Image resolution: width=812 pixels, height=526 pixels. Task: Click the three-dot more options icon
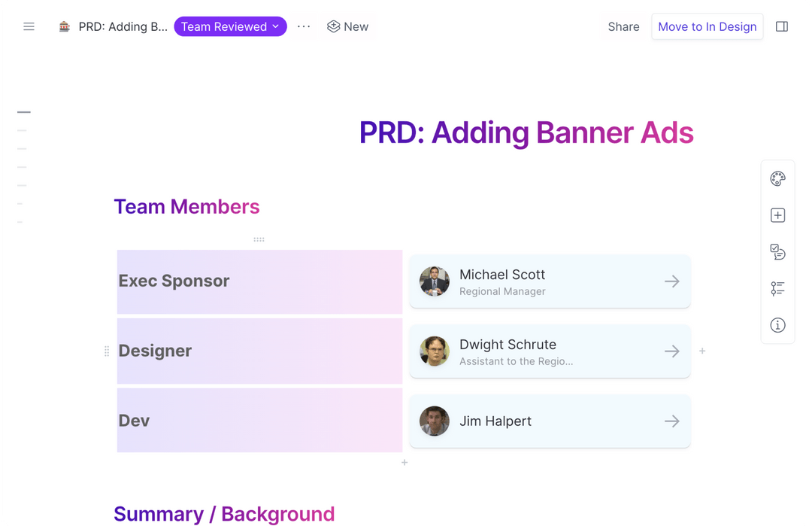pyautogui.click(x=304, y=27)
